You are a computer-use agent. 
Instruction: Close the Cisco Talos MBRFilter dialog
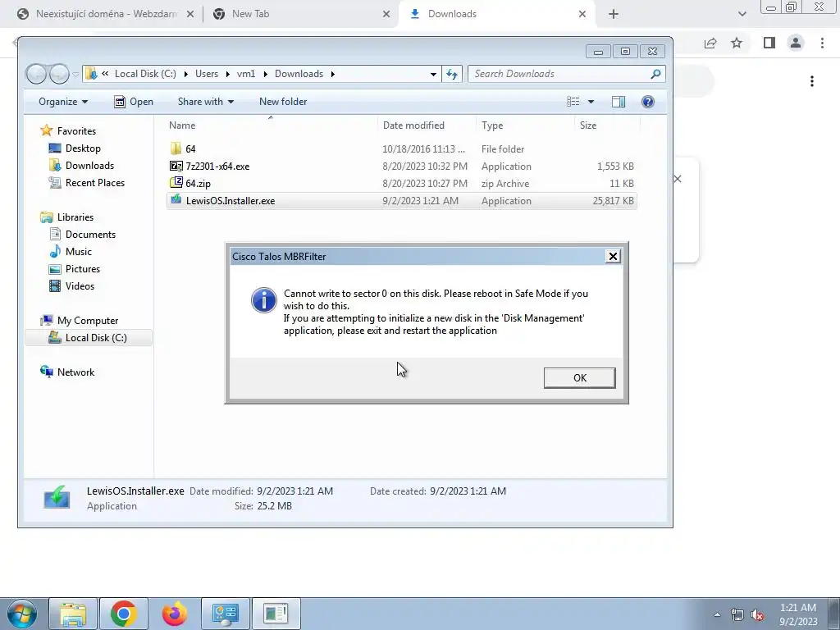[x=613, y=256]
